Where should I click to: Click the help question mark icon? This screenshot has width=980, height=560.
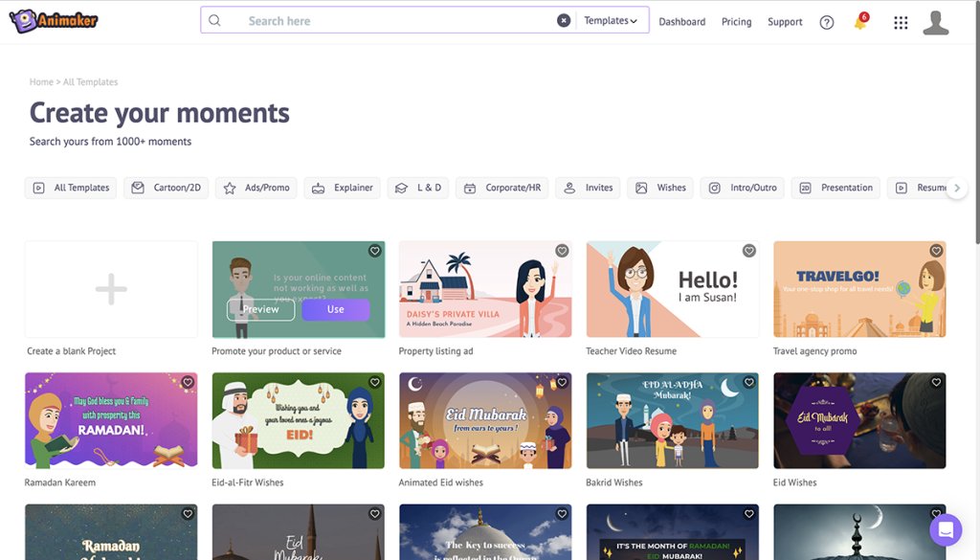[x=826, y=23]
